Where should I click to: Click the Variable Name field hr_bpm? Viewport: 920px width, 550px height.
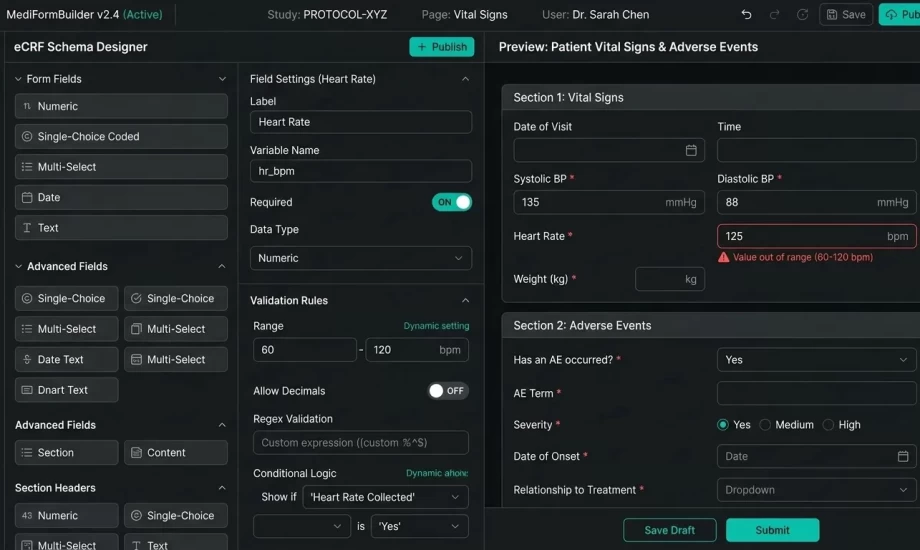click(361, 171)
